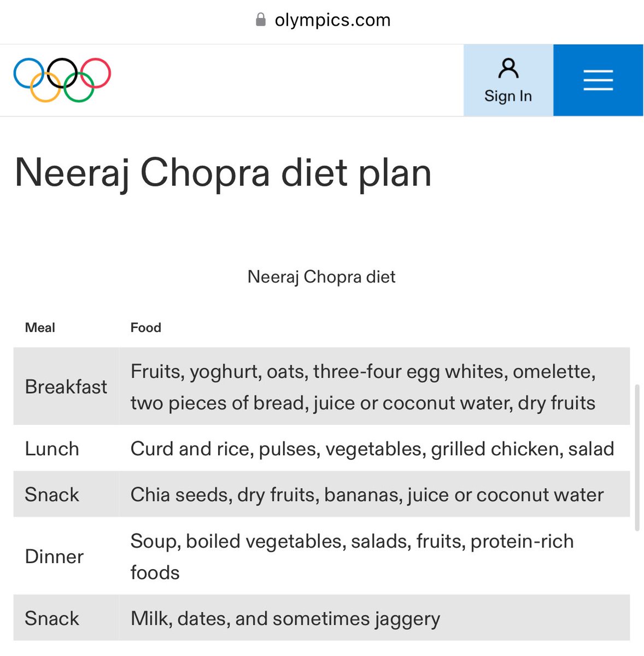
Task: Click the padlock icon in address bar
Action: click(x=261, y=20)
